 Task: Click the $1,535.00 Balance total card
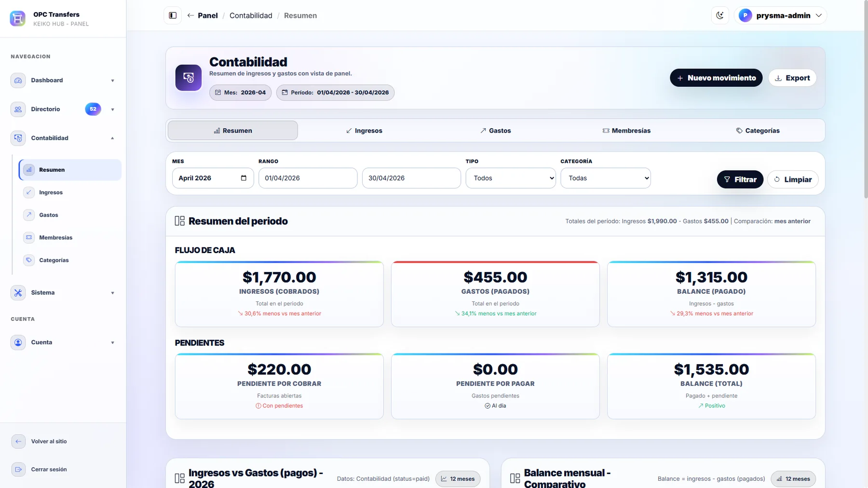pos(711,386)
